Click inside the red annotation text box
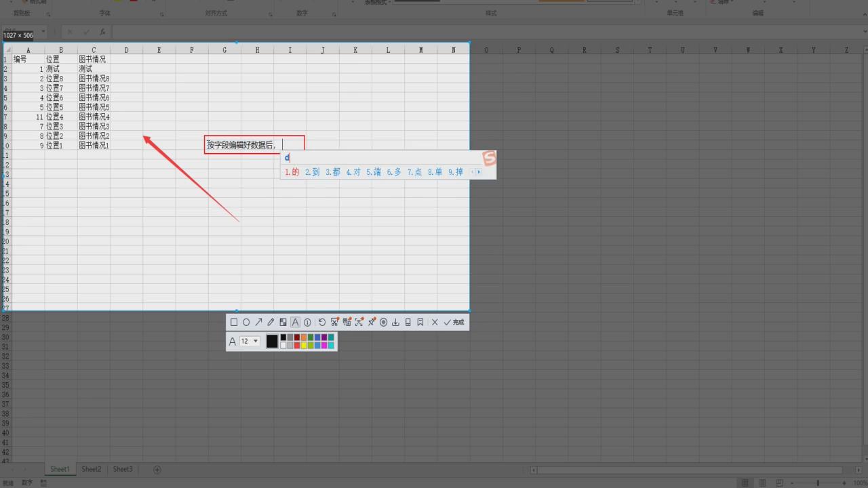The width and height of the screenshot is (868, 488). 254,144
